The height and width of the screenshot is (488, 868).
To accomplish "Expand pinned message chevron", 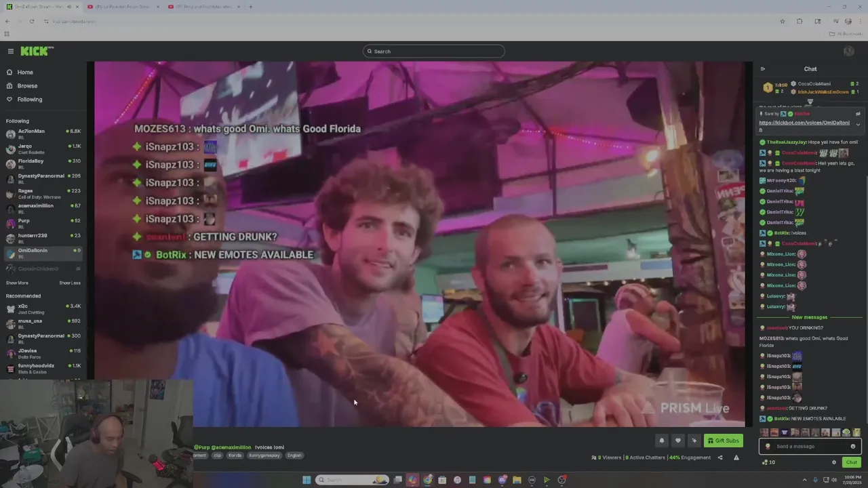I will [x=858, y=125].
